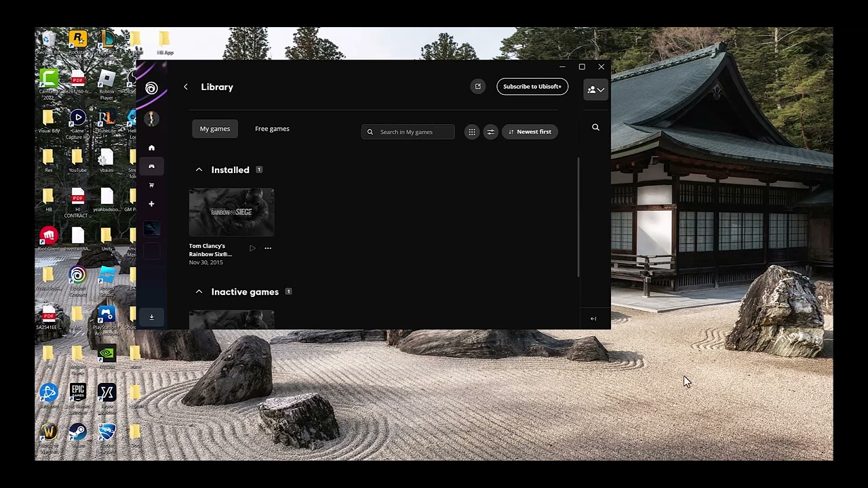Select the Rocket League desktop shortcut
Image resolution: width=868 pixels, height=488 pixels.
coord(106,436)
